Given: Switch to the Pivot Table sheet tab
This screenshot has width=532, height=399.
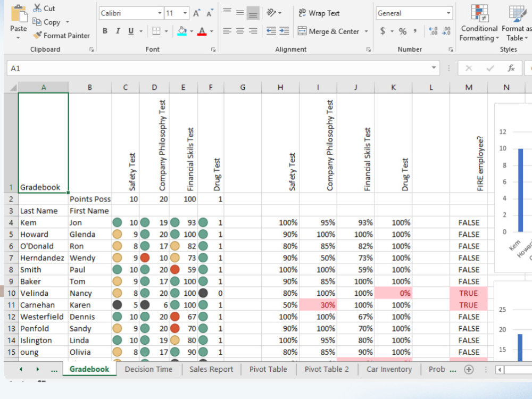Looking at the screenshot, I should click(x=268, y=369).
